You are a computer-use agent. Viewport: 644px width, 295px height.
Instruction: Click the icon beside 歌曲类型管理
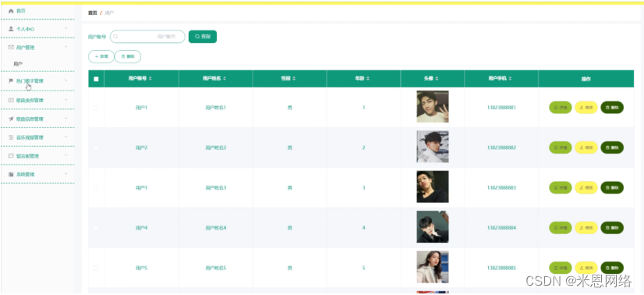[11, 100]
